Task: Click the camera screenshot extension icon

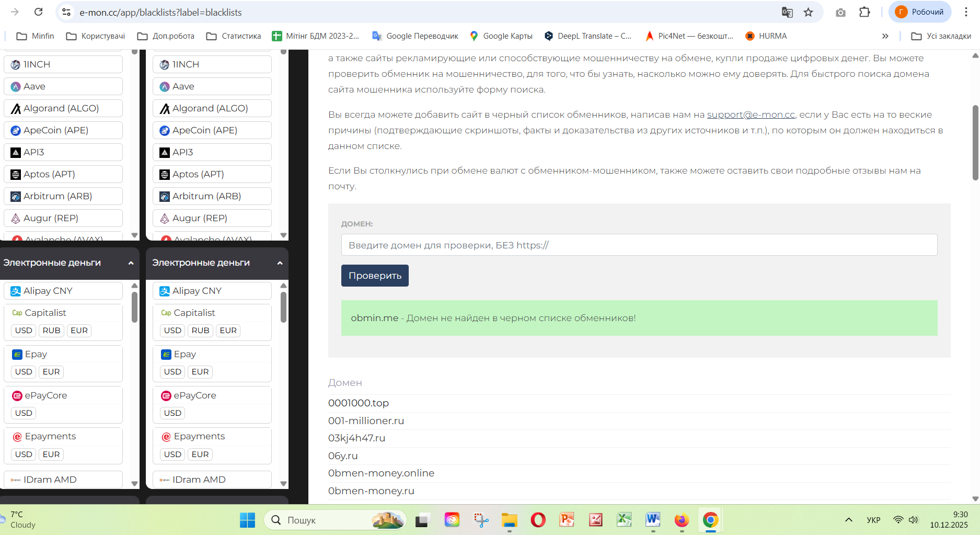Action: point(840,12)
